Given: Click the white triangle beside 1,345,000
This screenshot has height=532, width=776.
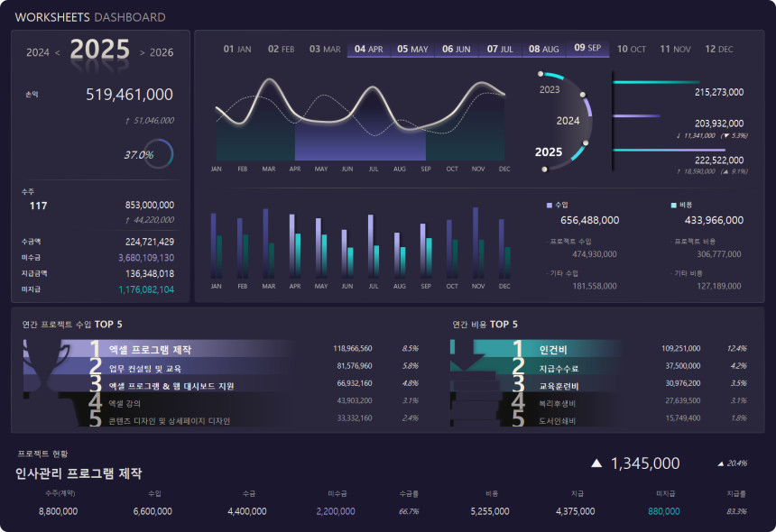Looking at the screenshot, I should [x=596, y=463].
